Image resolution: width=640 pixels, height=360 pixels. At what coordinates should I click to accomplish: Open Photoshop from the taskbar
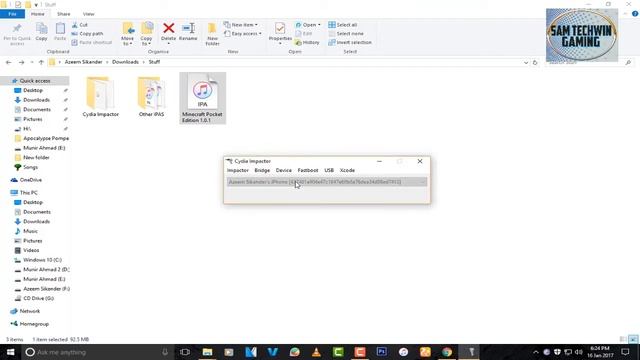[382, 352]
